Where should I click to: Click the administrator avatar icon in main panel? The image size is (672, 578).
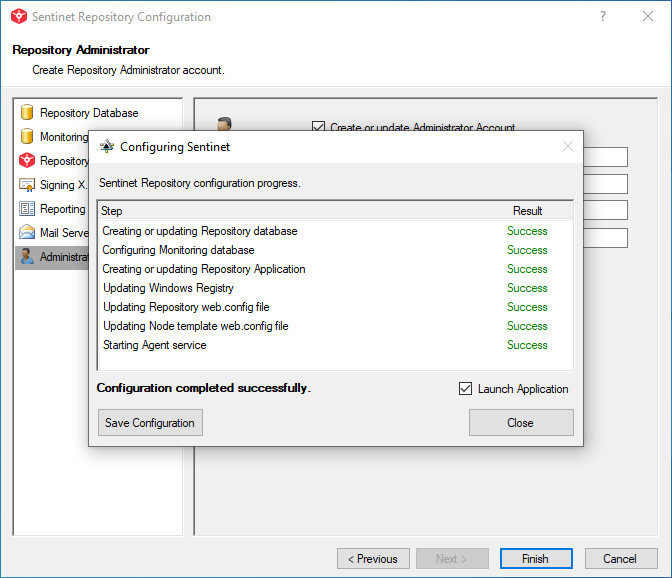(x=224, y=124)
